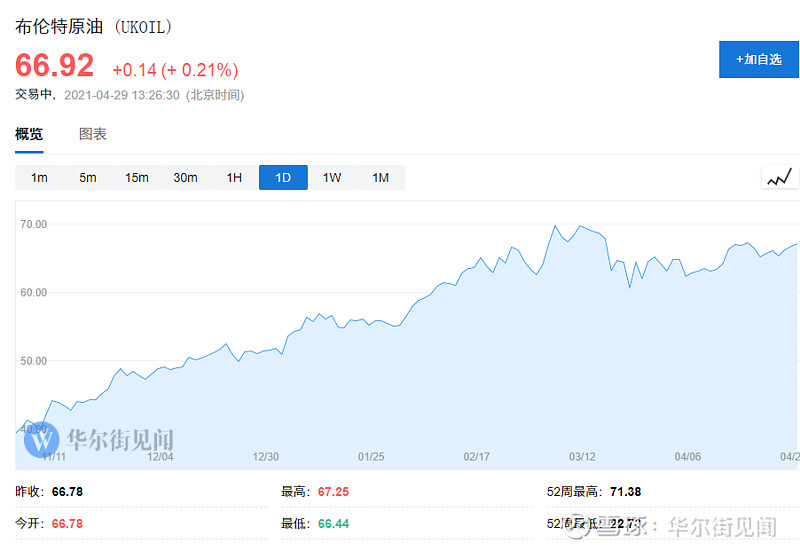Click the 52-week high value 71.38
Viewport: 800px width, 551px height.
[625, 492]
